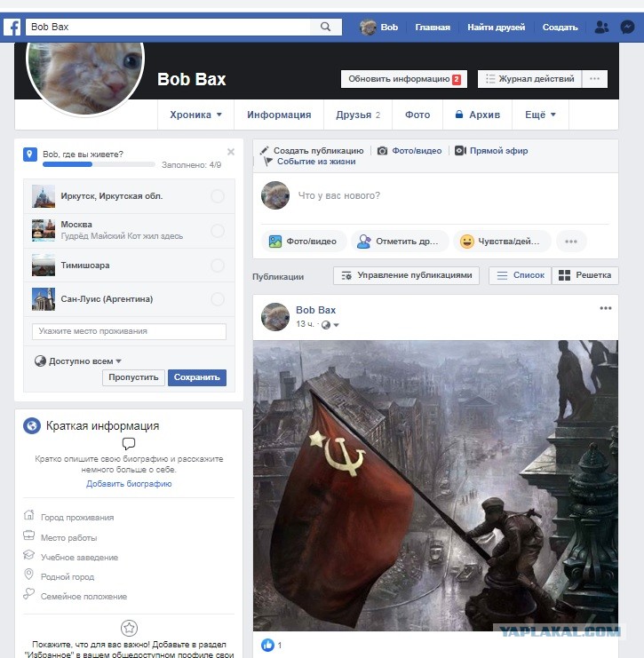Screen dimensions: 644x658
Task: Open Журнал действий
Action: 529,79
